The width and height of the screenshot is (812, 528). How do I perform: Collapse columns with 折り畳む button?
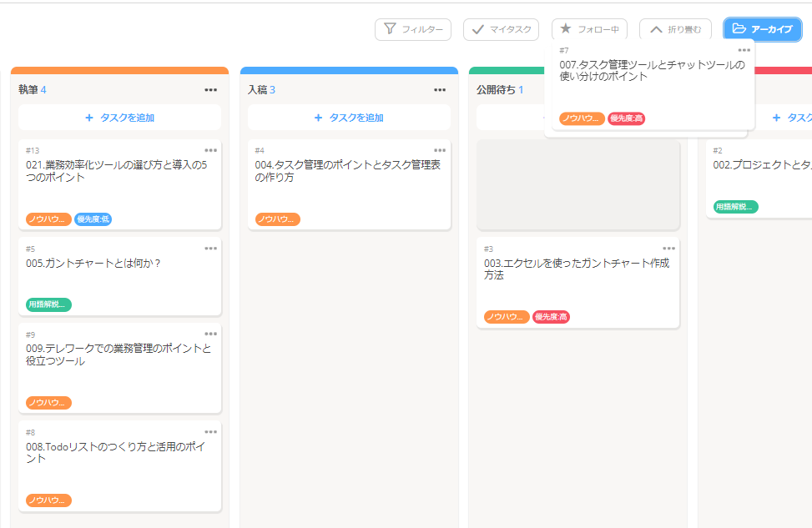tap(675, 29)
